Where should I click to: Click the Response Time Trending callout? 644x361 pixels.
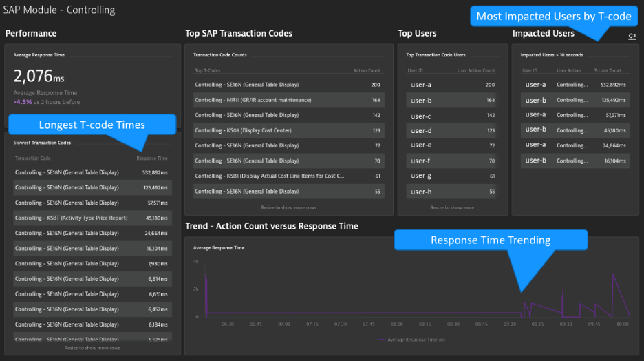[x=491, y=240]
